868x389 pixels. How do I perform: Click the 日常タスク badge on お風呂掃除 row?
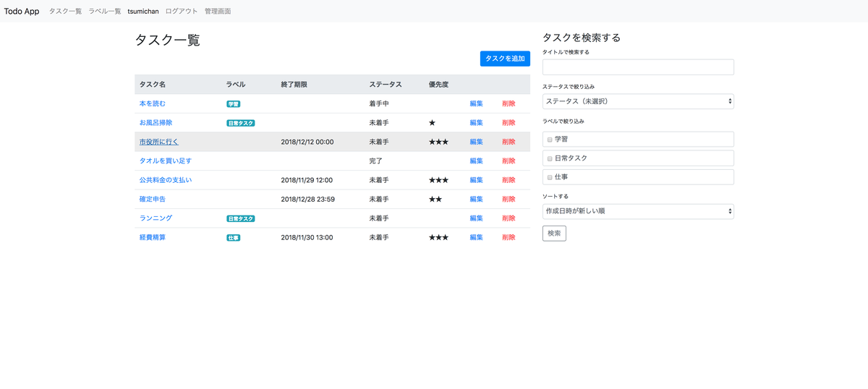click(240, 124)
